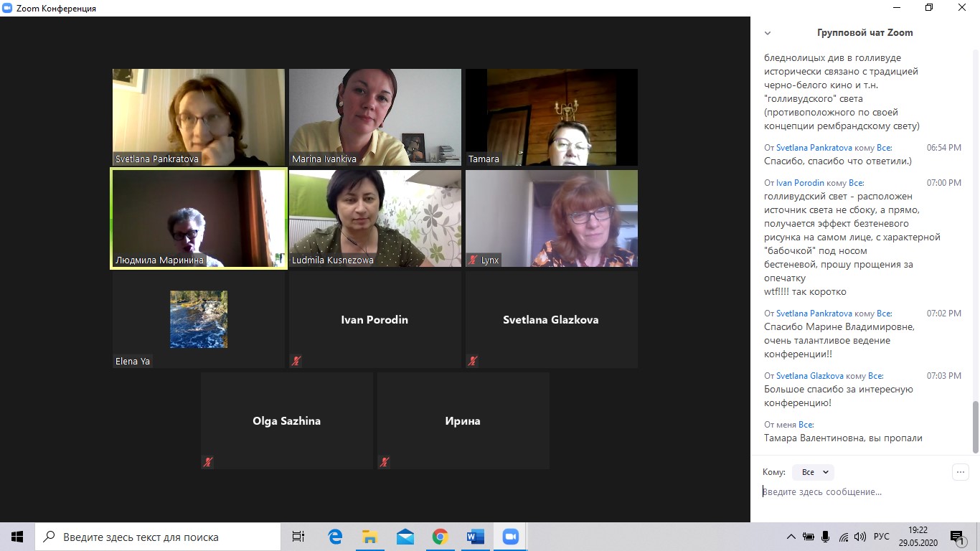Open the Windows Start menu

point(17,537)
